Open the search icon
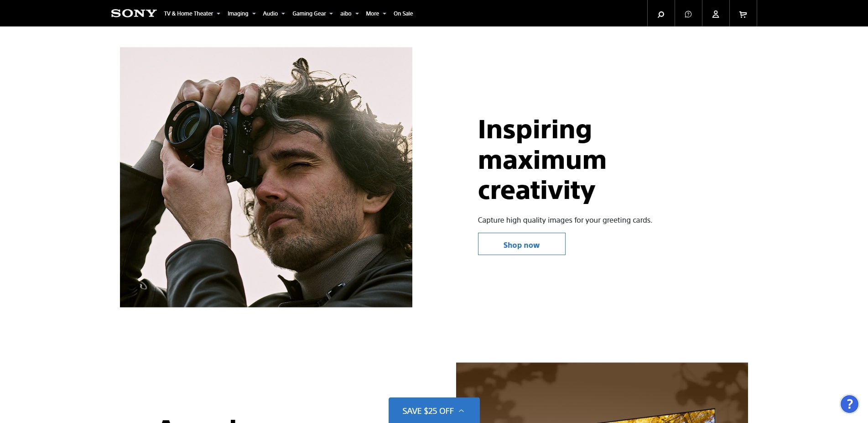 [x=661, y=14]
